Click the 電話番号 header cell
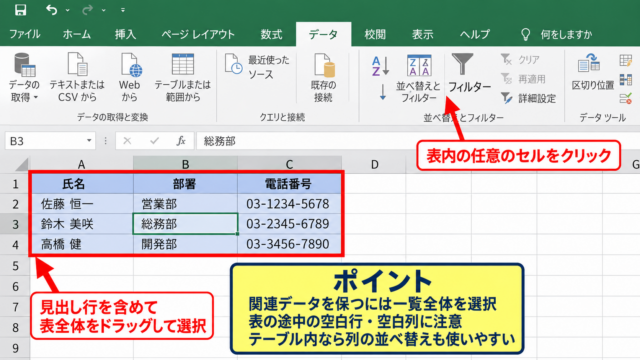The image size is (640, 360). 289,184
